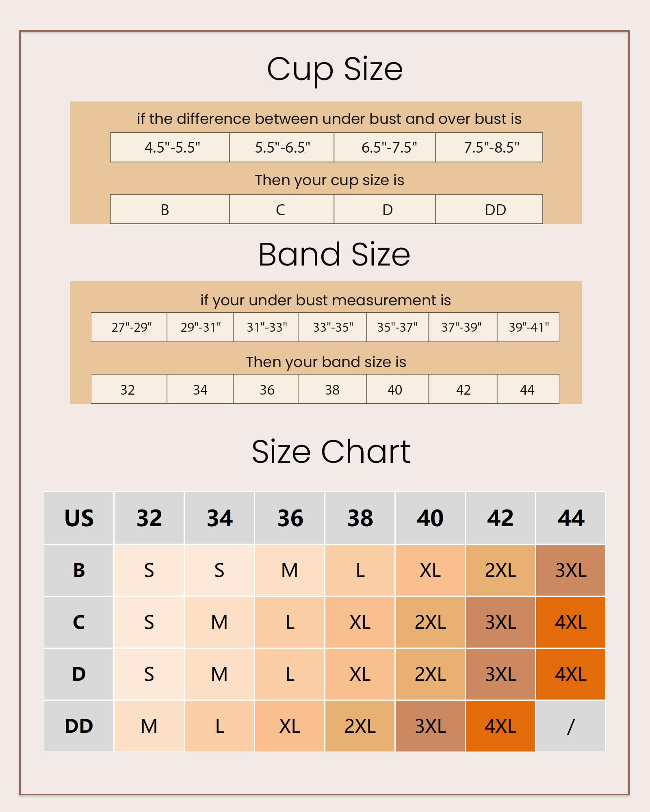Select the 2XL cell in the DD row
Screen dimensions: 650x812
(x=360, y=726)
